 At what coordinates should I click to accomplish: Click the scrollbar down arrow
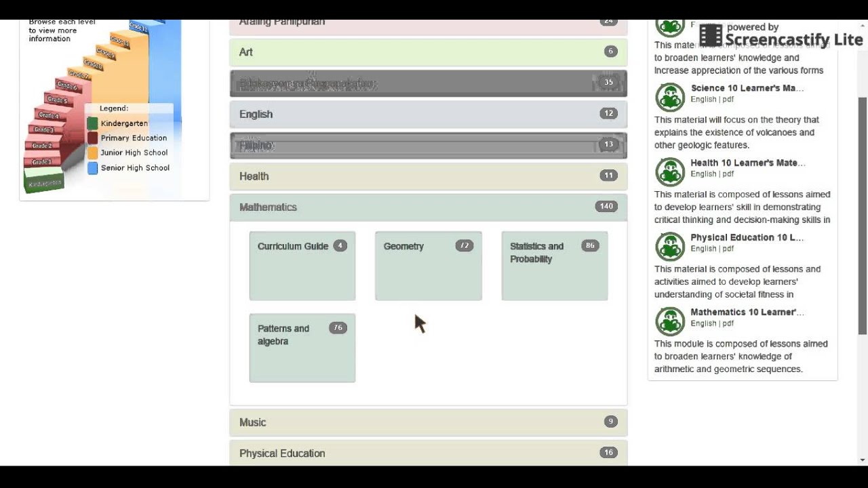click(x=863, y=460)
